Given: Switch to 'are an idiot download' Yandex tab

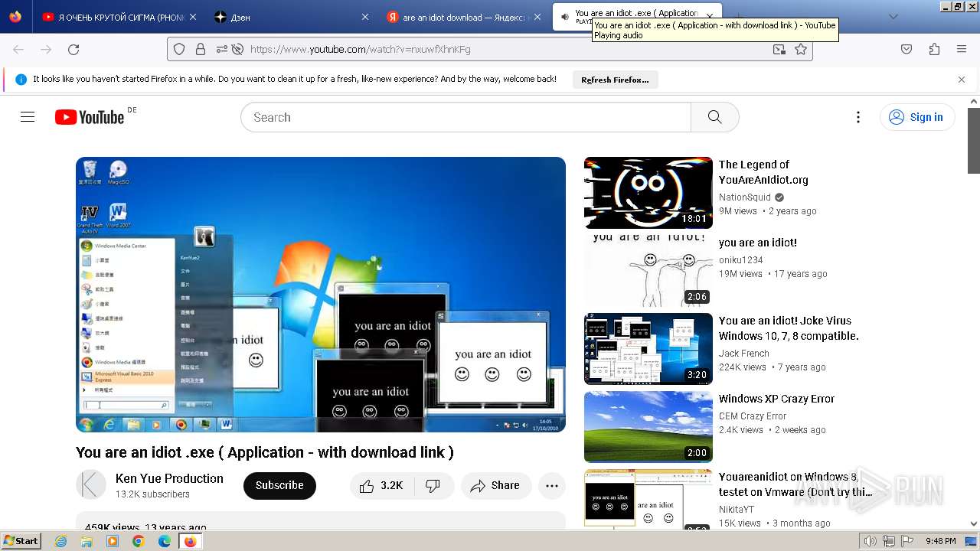Looking at the screenshot, I should coord(463,17).
